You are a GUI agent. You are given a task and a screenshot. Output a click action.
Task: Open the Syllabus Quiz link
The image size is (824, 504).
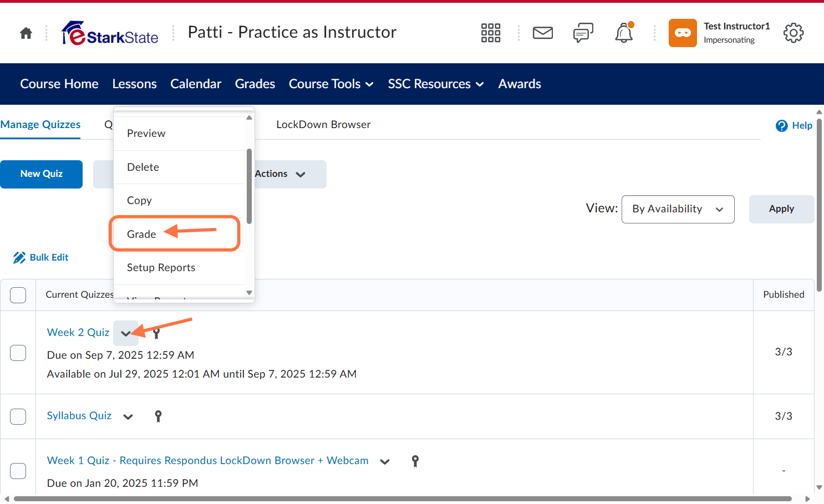[x=79, y=415]
